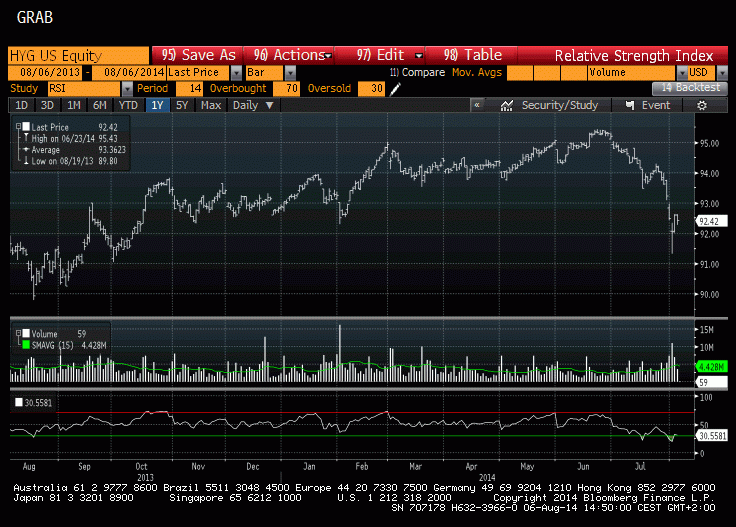Viewport: 736px width, 527px height.
Task: Click the Low on 08/19/13 legend row
Action: coord(70,161)
